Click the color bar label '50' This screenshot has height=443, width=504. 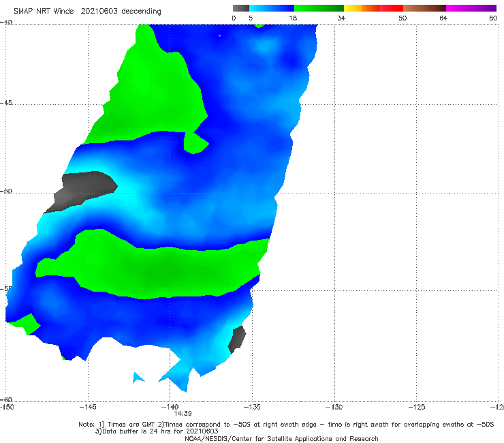pyautogui.click(x=403, y=18)
